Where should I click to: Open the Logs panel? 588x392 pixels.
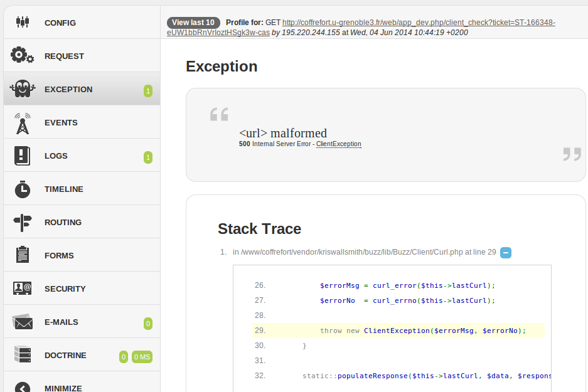tap(82, 156)
